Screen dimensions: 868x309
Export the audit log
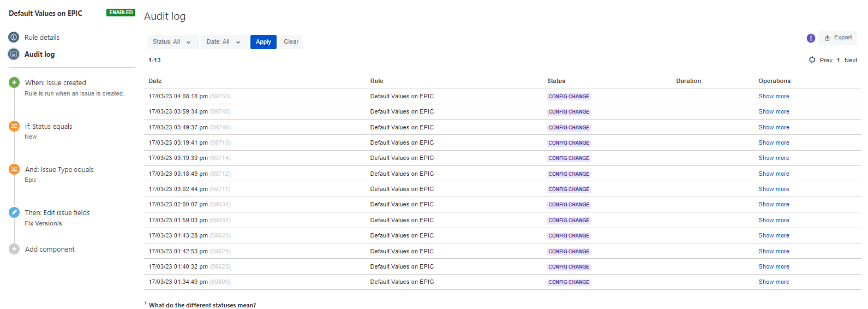[838, 38]
